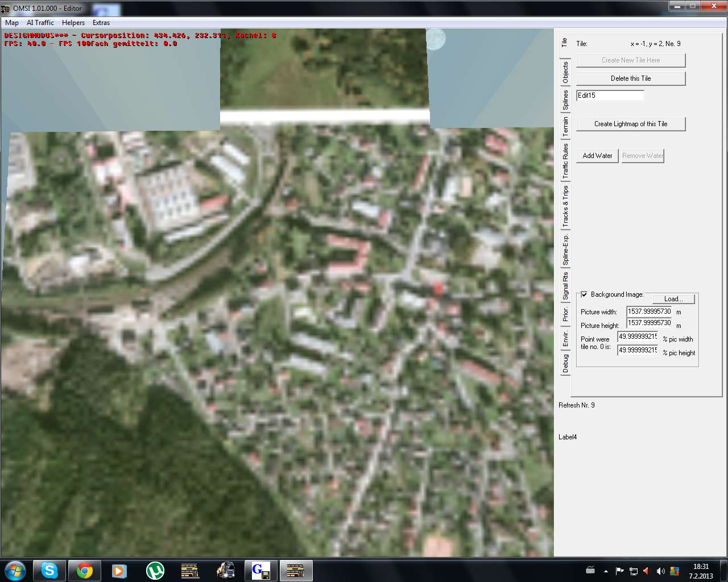Open the AI Traffic menu
Image resolution: width=728 pixels, height=582 pixels.
tap(40, 23)
